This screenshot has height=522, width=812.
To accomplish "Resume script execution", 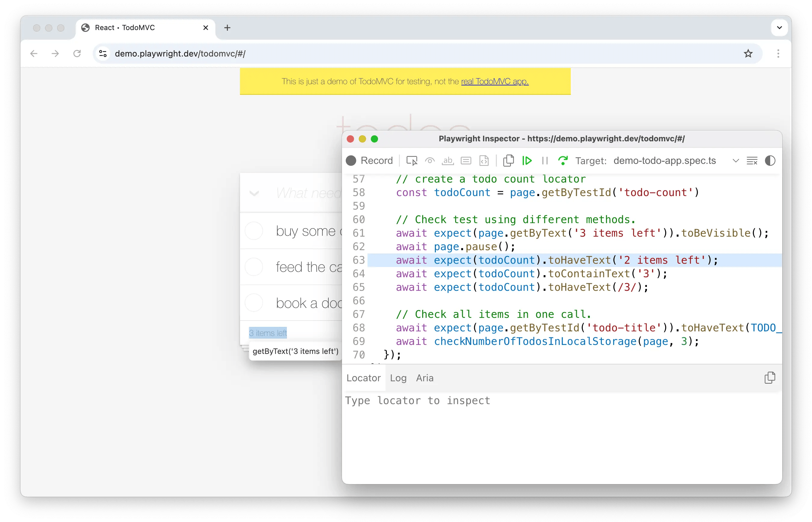I will [x=527, y=160].
